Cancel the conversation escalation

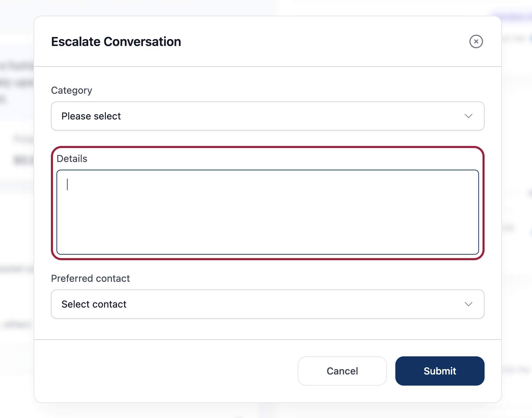pos(342,371)
